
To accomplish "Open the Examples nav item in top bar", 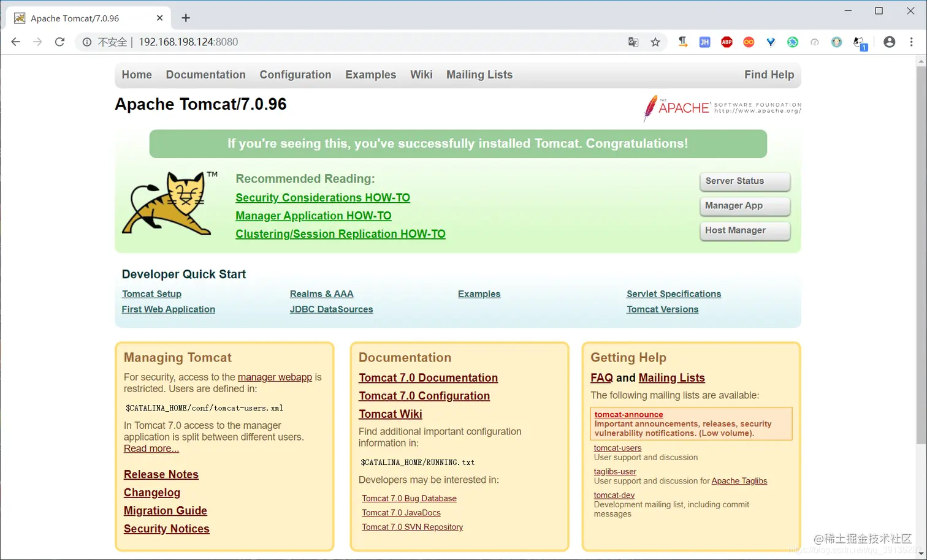I will pyautogui.click(x=371, y=75).
